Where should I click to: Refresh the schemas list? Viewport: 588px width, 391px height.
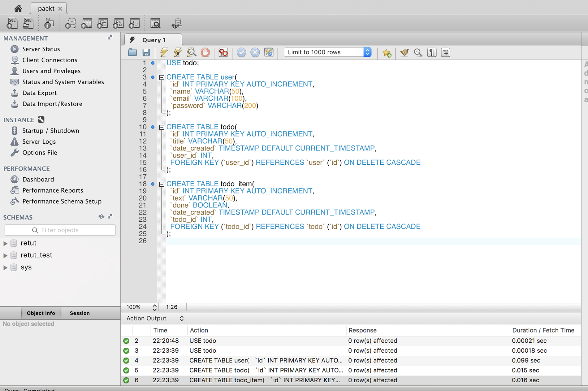click(101, 217)
